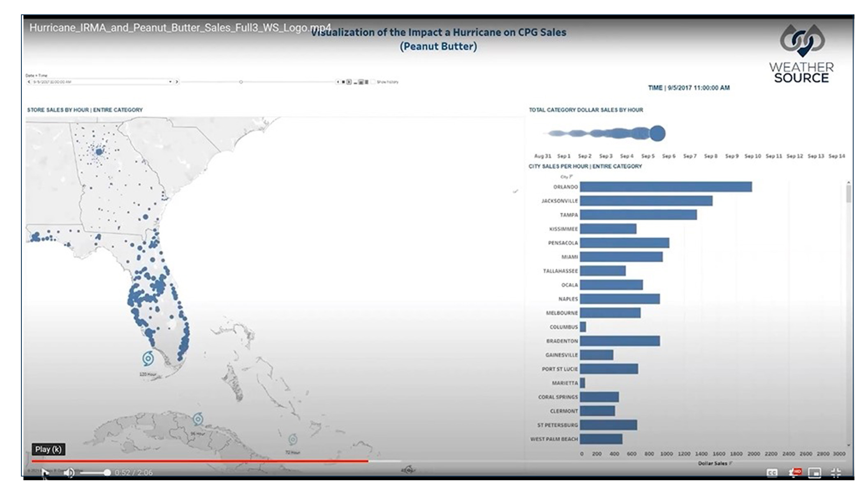Viewport: 868px width, 493px height.
Task: Click the MARIETTA city label
Action: [x=565, y=383]
